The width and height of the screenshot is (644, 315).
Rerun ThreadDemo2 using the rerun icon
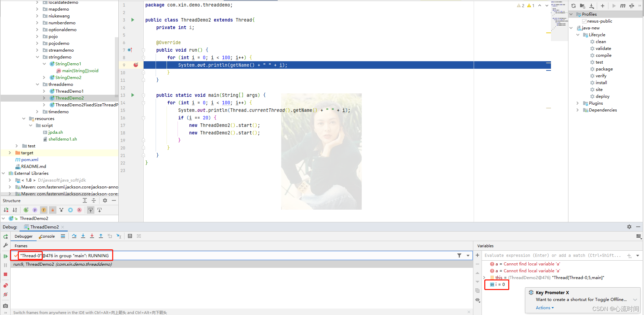tap(5, 236)
